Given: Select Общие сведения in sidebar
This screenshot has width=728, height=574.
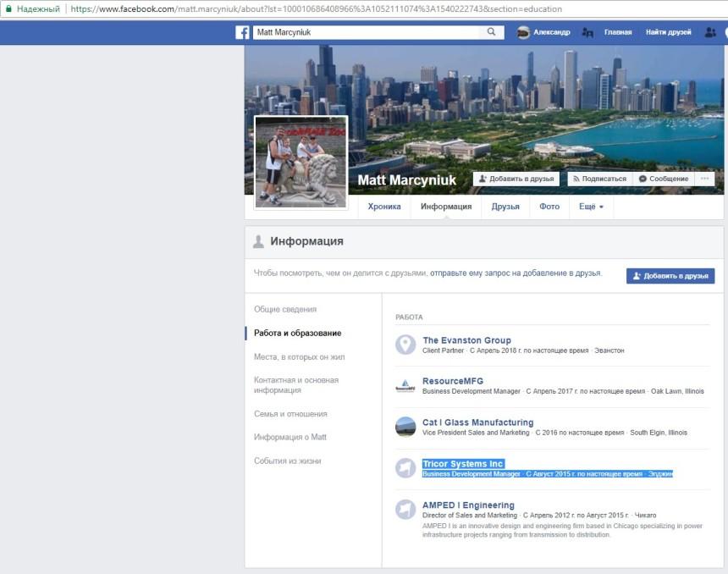Looking at the screenshot, I should [285, 309].
